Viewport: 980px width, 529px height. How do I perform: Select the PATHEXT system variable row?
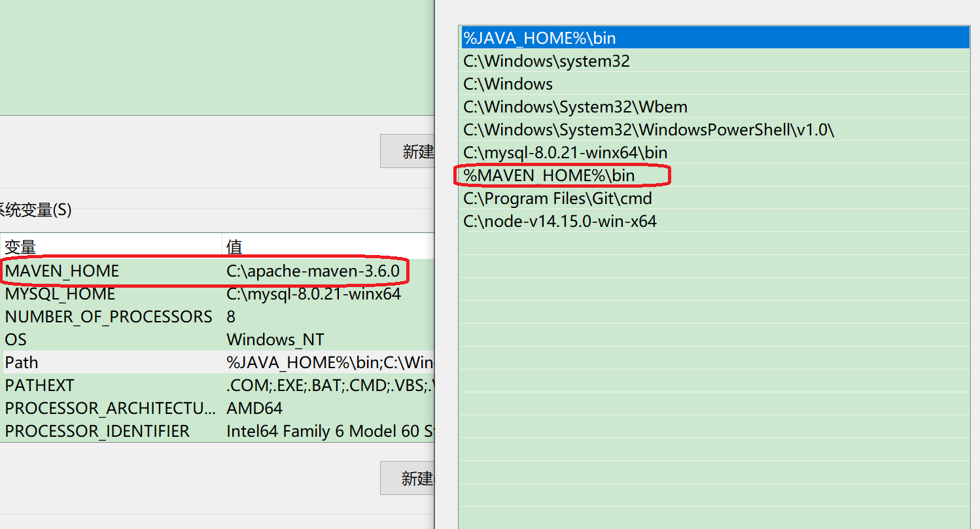(39, 386)
